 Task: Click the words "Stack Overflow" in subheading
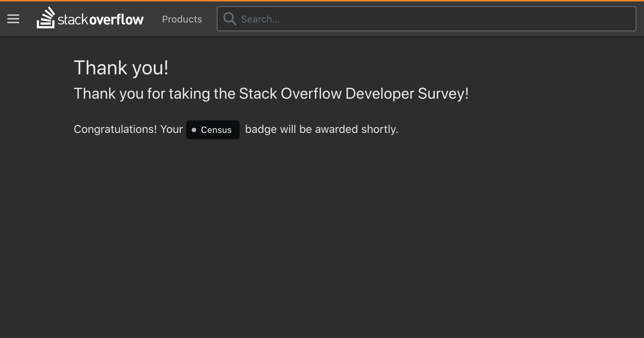coord(290,94)
